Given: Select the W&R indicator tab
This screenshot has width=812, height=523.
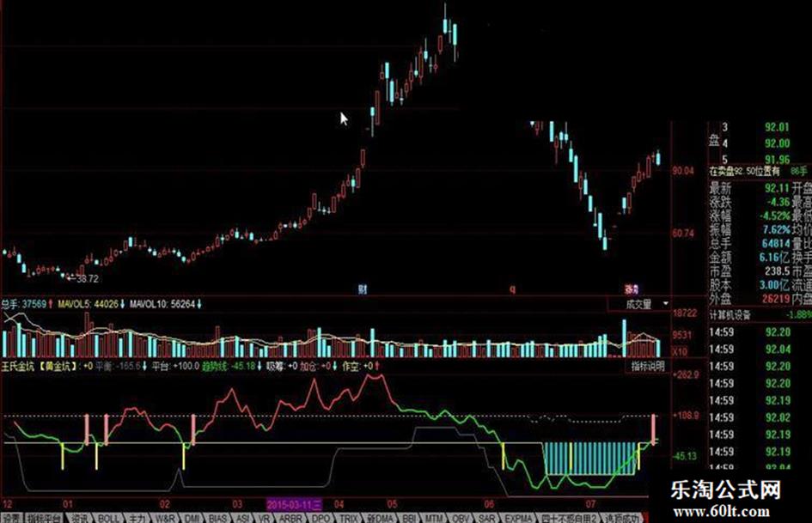Looking at the screenshot, I should click(165, 518).
